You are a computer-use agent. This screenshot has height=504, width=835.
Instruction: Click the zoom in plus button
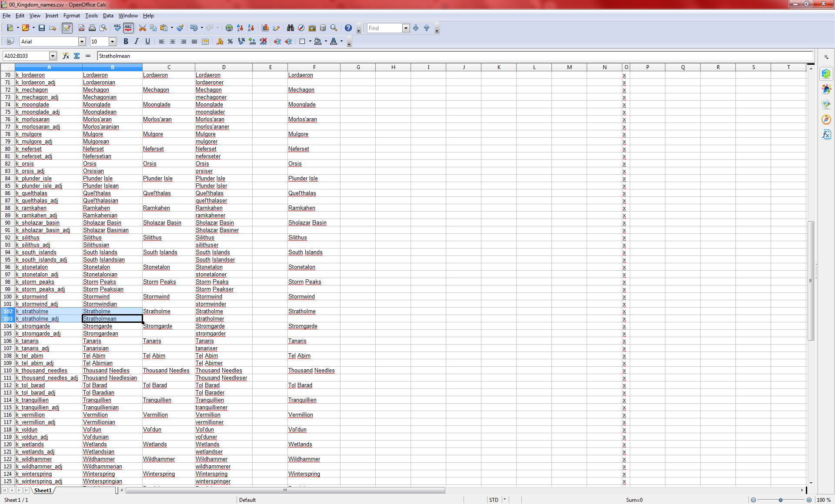(809, 500)
